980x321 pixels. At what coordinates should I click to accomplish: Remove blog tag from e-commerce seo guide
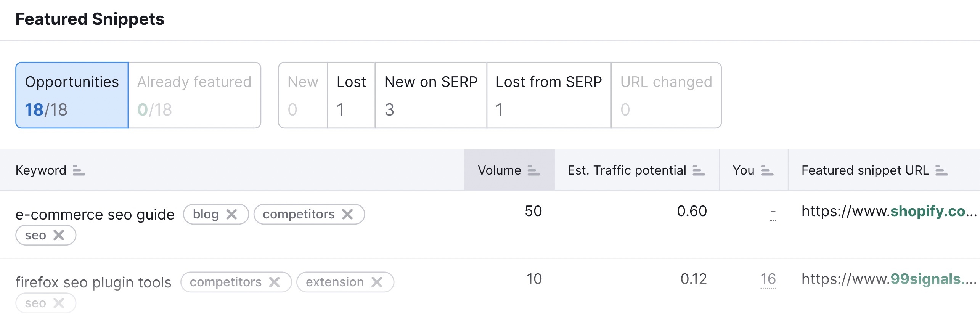(231, 214)
